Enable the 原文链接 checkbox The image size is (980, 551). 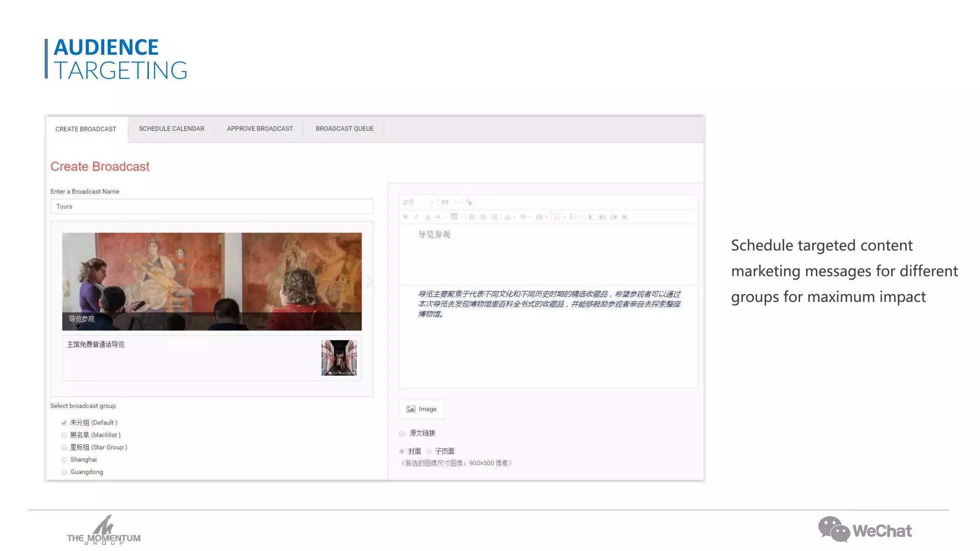coord(402,433)
